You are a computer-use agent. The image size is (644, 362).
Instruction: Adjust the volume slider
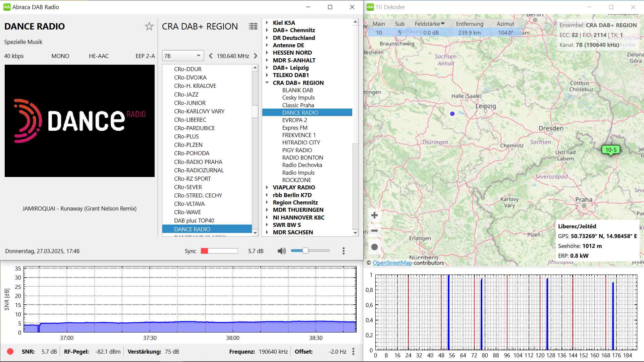[305, 251]
